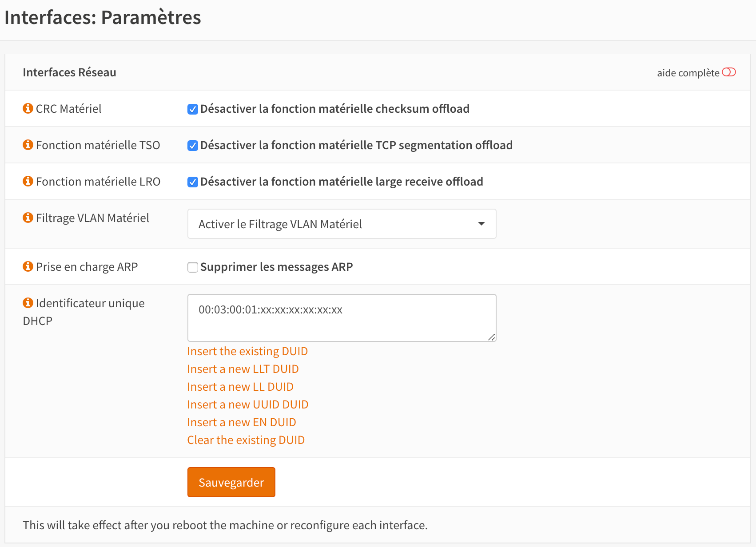This screenshot has width=756, height=547.
Task: Click inside the DHCP DUID text field
Action: 342,318
